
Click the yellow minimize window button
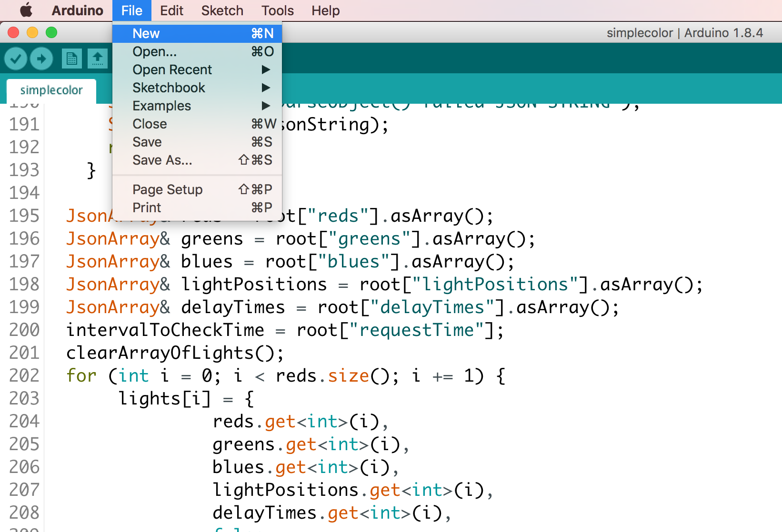(x=32, y=32)
